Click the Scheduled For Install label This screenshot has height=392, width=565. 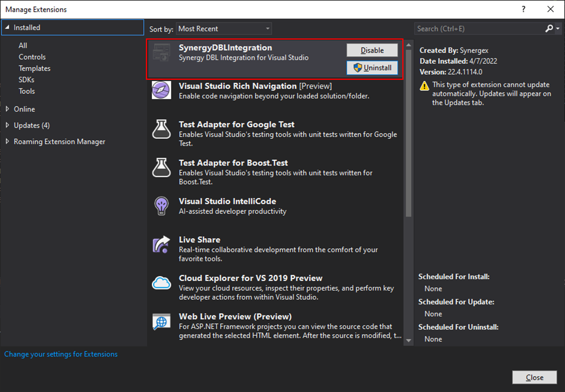[454, 277]
